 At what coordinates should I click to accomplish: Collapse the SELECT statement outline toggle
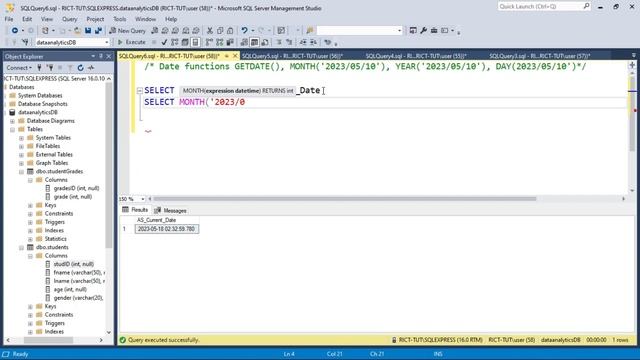tap(140, 91)
